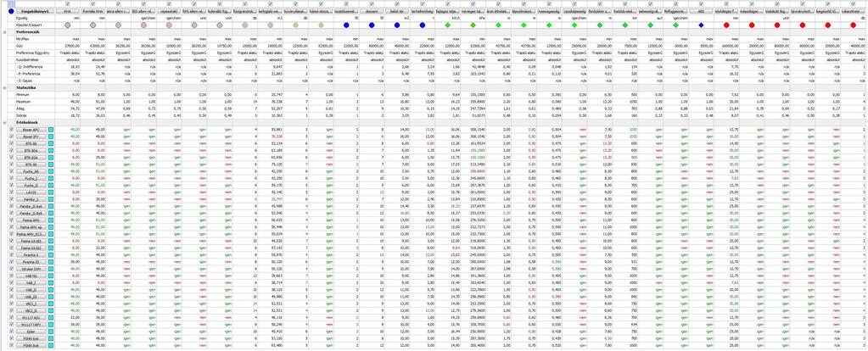
Task: Open the BTR 90 action button
Action: (31, 164)
